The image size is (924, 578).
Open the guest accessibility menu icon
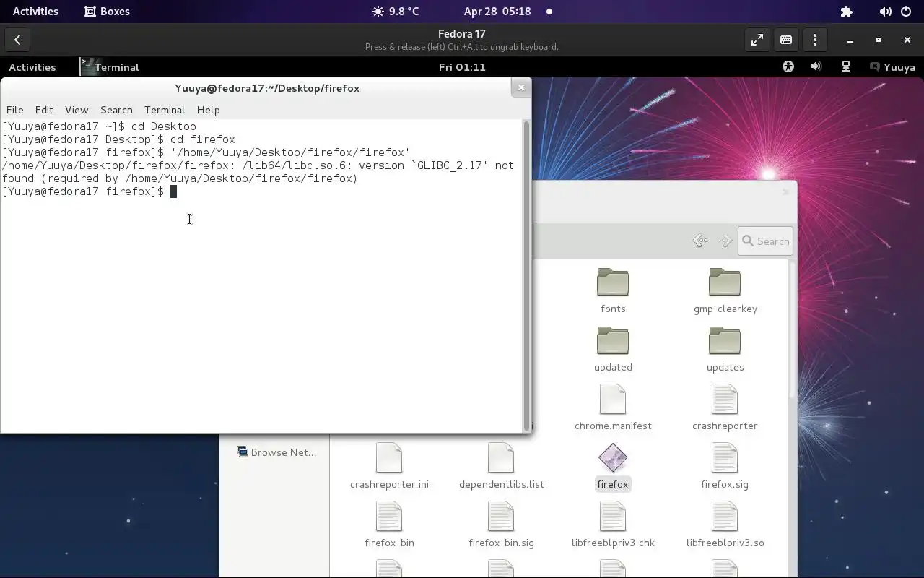click(788, 66)
